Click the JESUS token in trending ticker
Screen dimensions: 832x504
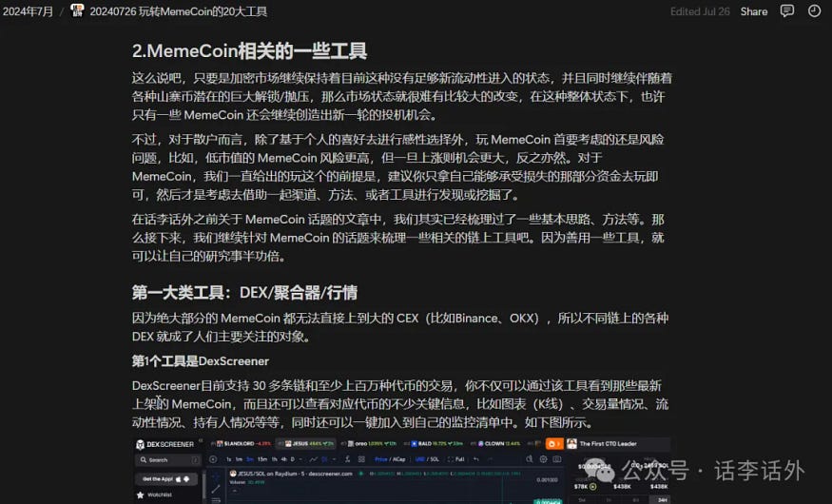click(300, 444)
